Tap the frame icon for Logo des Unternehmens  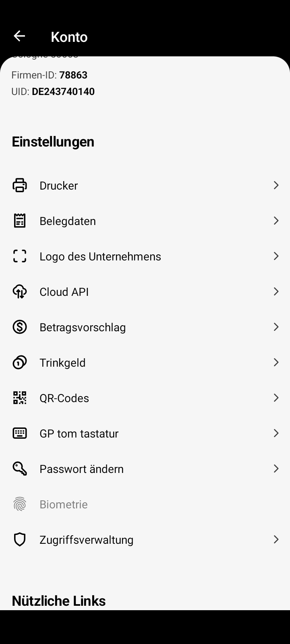click(x=20, y=256)
